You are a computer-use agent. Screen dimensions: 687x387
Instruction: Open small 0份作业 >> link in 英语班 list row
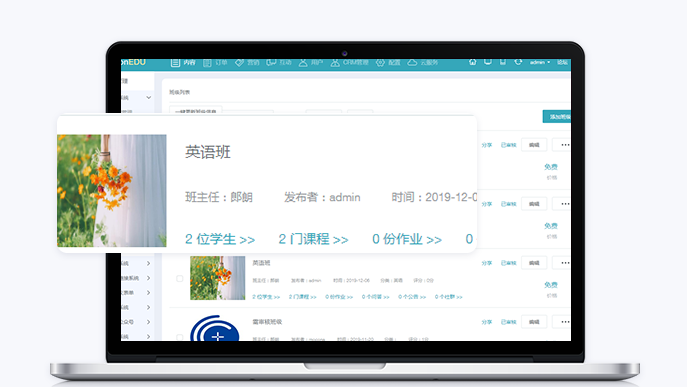tap(339, 297)
